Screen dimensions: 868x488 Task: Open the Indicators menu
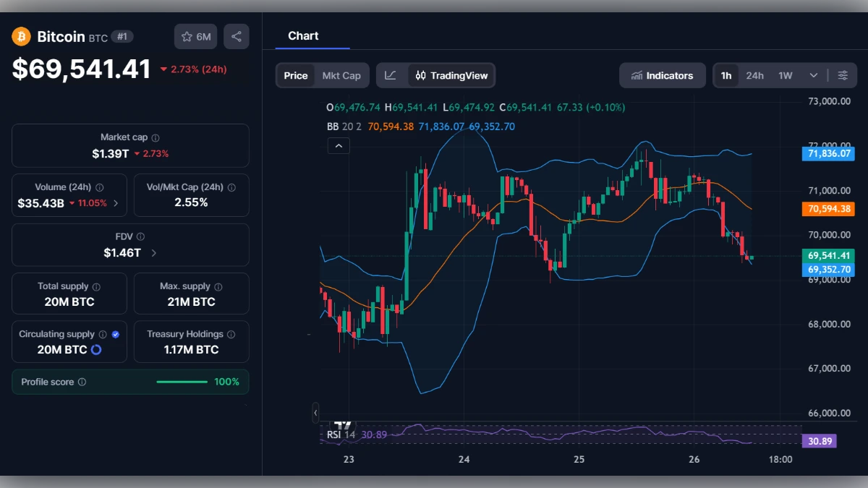[662, 74]
